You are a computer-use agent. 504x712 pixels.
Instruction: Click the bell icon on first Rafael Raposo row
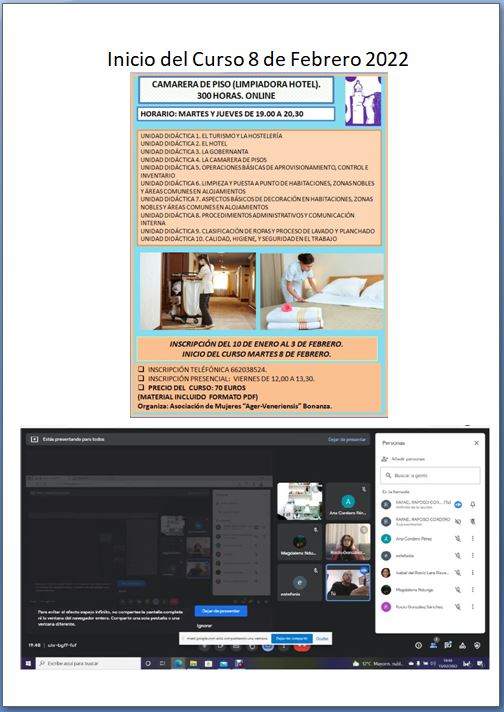coord(473,504)
